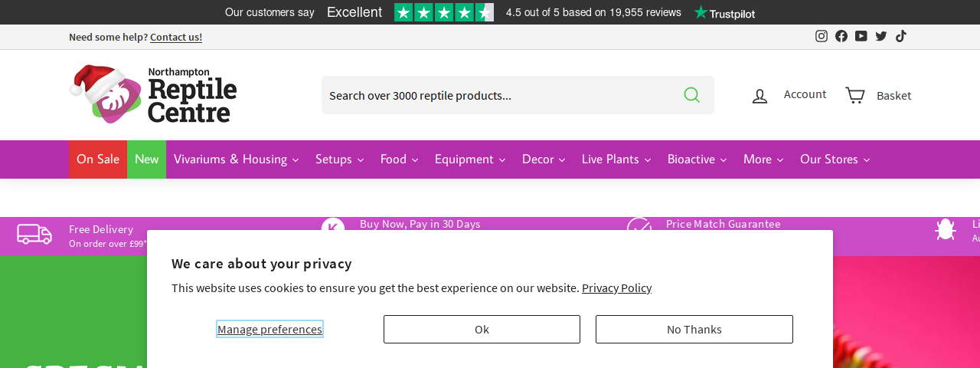The image size is (980, 368).
Task: Open the New products menu item
Action: pyautogui.click(x=146, y=159)
